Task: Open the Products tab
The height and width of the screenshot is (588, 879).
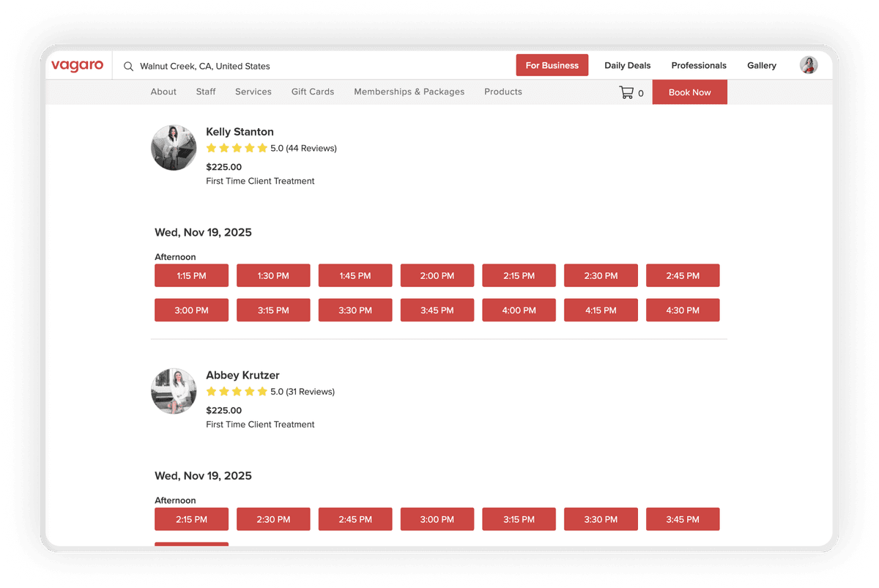Action: point(502,92)
